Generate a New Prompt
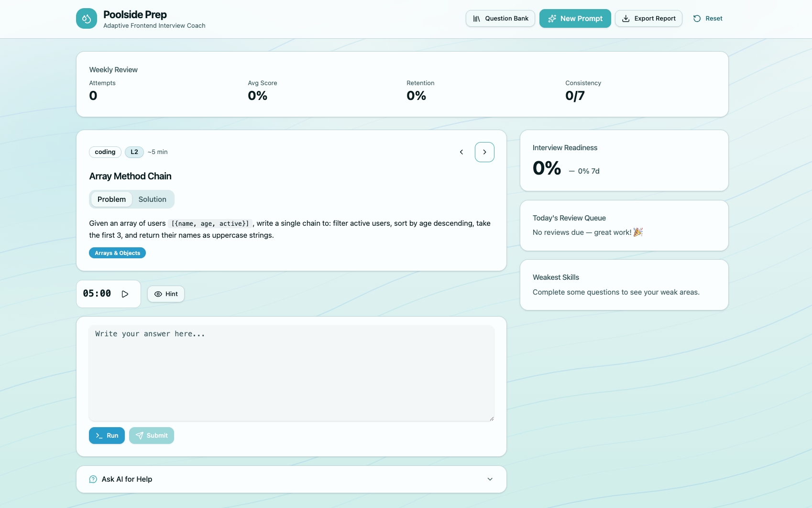Screen dimensions: 812x508 click(575, 19)
